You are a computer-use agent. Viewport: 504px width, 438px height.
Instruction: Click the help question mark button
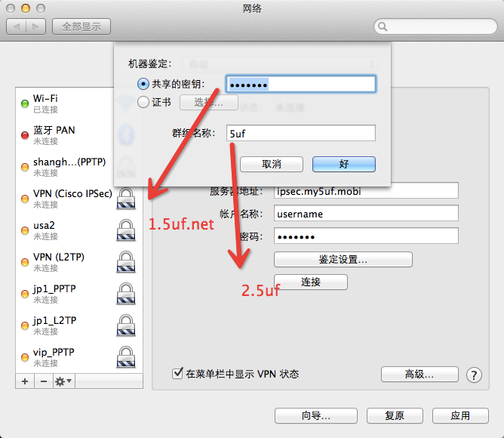[474, 375]
